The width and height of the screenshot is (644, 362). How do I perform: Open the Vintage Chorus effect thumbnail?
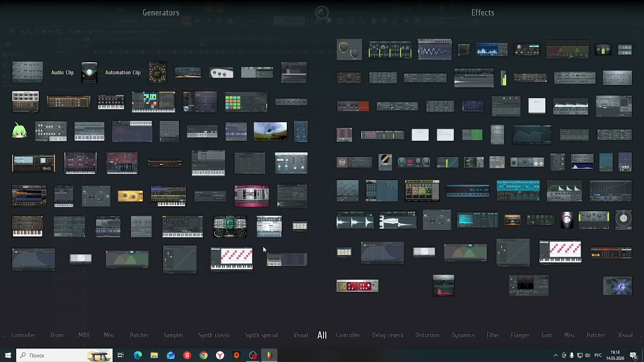pos(611,253)
